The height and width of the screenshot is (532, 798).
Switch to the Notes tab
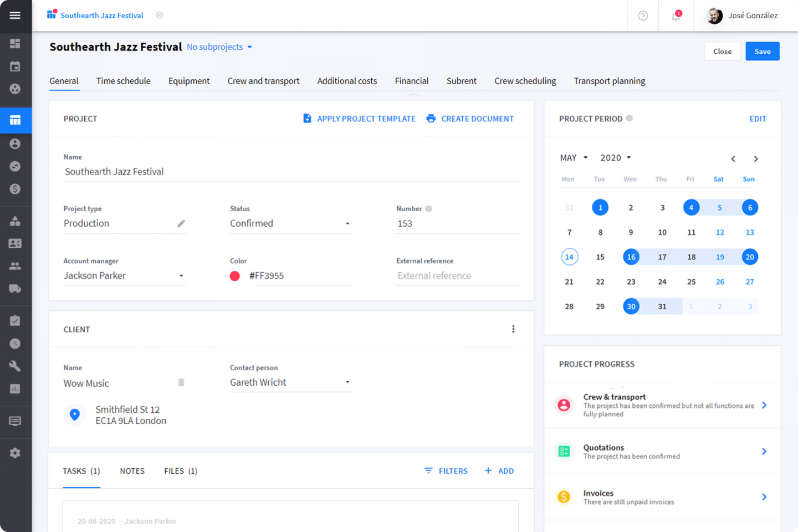click(132, 470)
